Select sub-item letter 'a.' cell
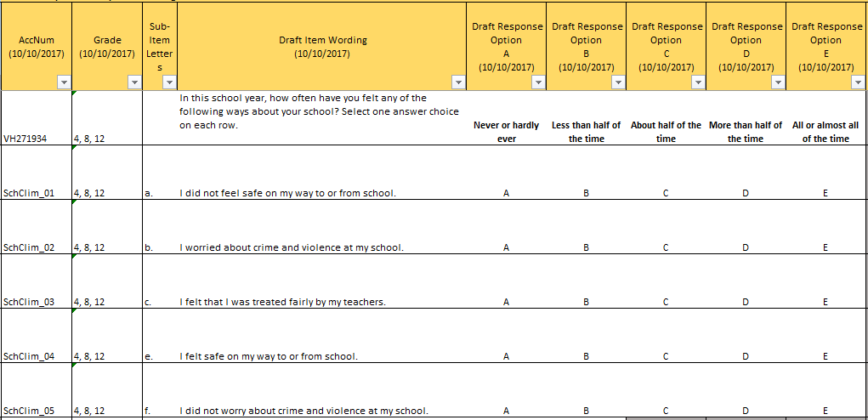Screen dimensions: 868x420 click(160, 172)
